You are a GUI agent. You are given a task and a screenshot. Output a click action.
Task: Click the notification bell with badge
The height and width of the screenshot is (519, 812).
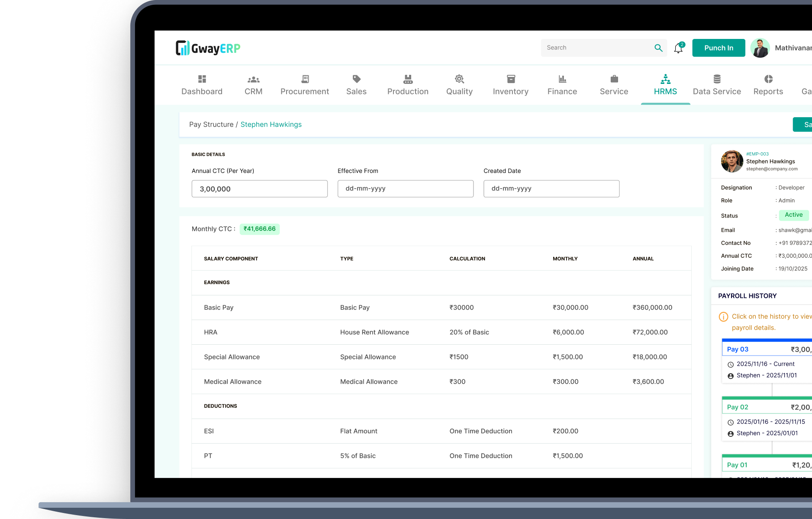(678, 48)
